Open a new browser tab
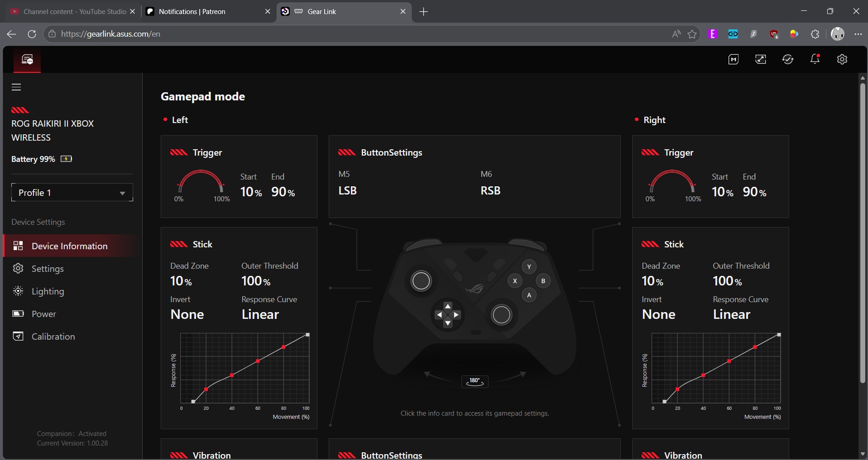This screenshot has width=868, height=460. (424, 12)
